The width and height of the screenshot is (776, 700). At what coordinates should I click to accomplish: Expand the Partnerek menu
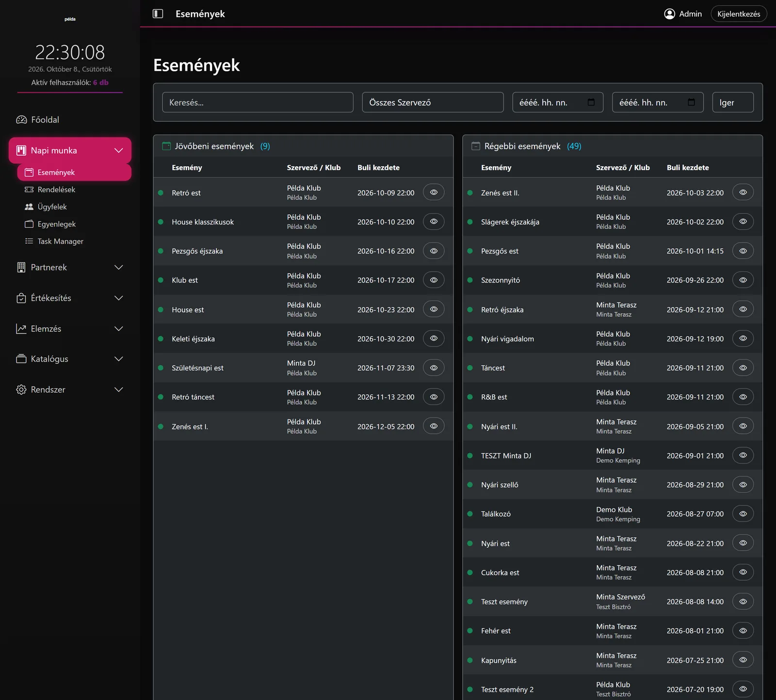point(70,268)
